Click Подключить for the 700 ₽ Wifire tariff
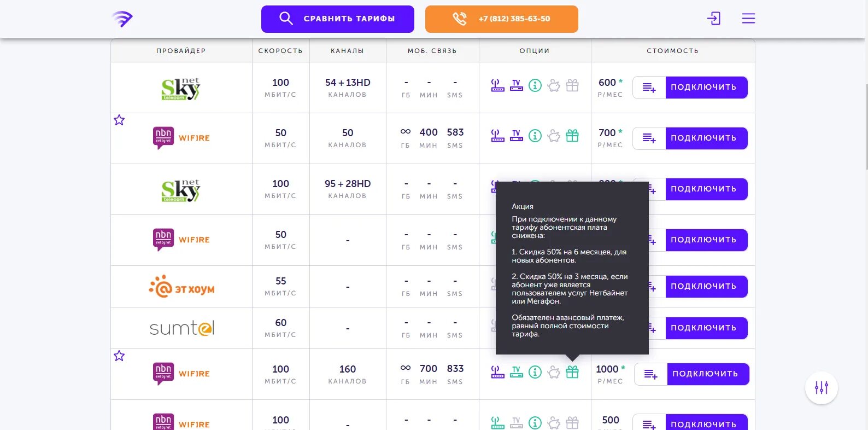This screenshot has width=868, height=430. pyautogui.click(x=706, y=138)
